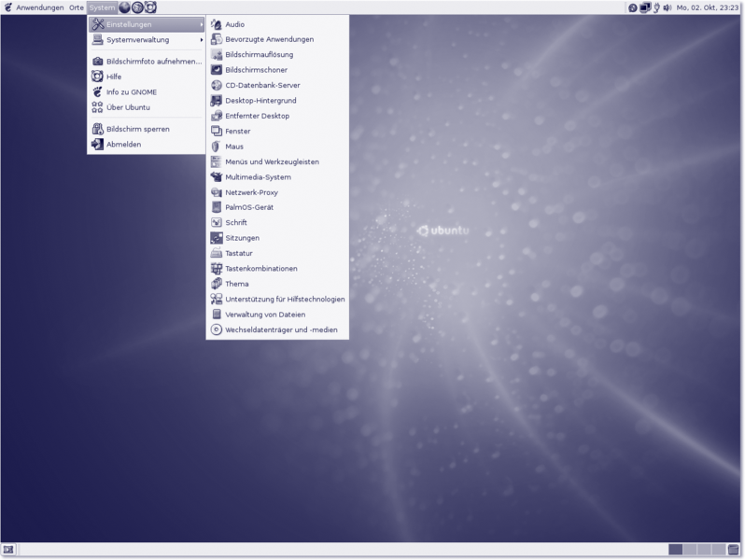Screen dimensions: 745x560
Task: Launch Firefox from the top panel globe icon
Action: [125, 7]
